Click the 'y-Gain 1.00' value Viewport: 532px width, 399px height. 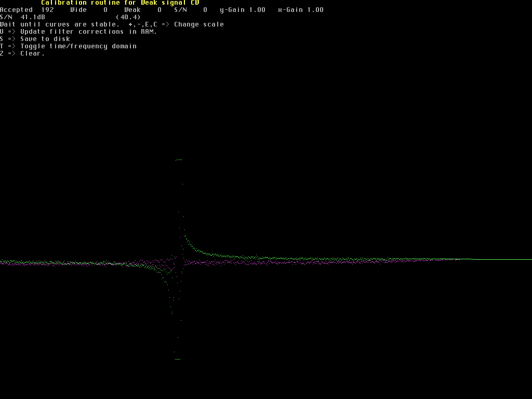243,10
